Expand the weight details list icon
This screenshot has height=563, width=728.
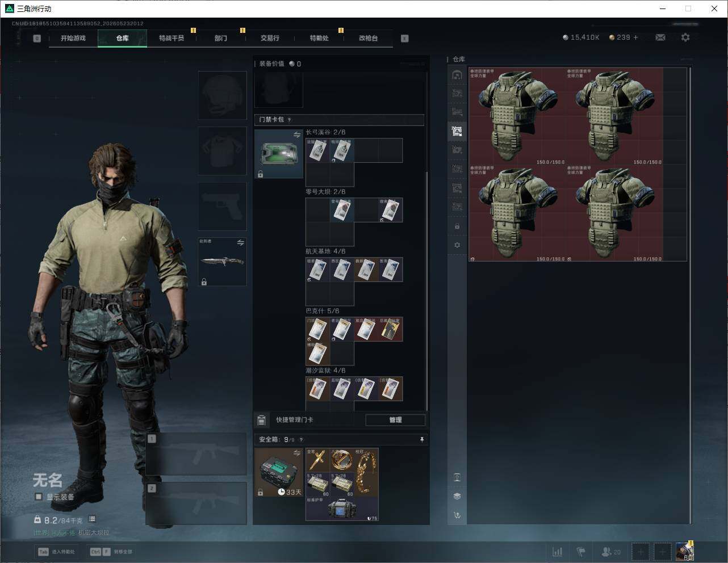pos(92,519)
